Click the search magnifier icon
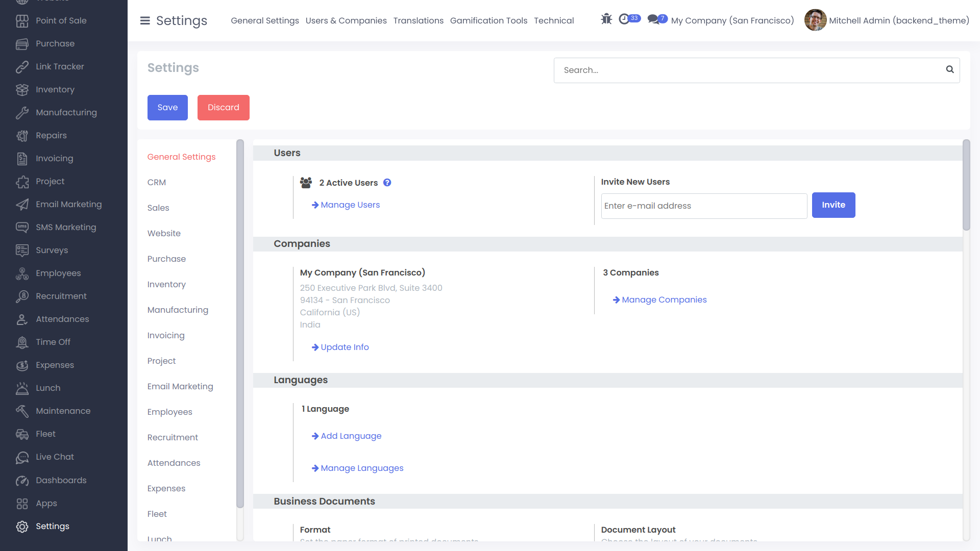The width and height of the screenshot is (980, 551). pos(949,69)
